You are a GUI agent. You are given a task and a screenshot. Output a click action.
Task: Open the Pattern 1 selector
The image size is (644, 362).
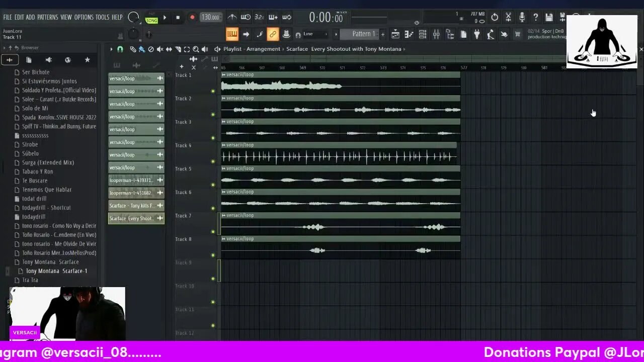pos(360,34)
